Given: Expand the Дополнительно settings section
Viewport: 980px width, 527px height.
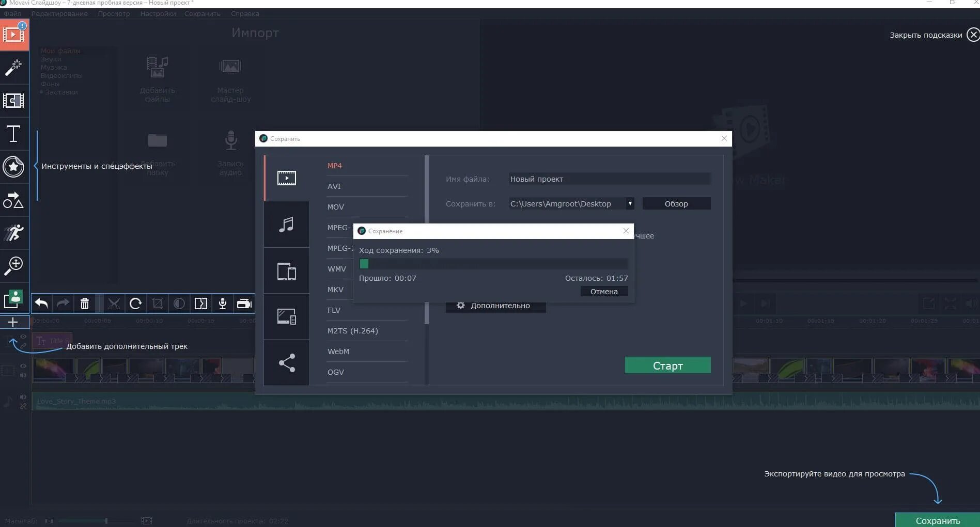Looking at the screenshot, I should coord(495,305).
